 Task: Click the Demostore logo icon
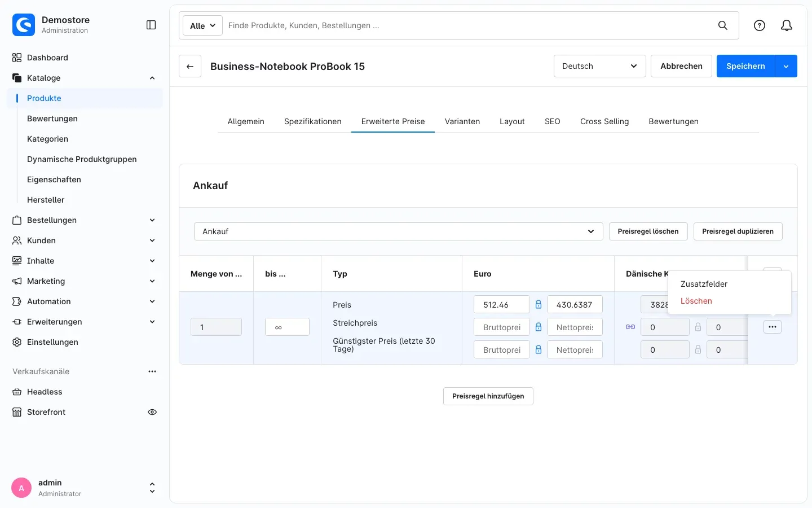click(x=24, y=25)
